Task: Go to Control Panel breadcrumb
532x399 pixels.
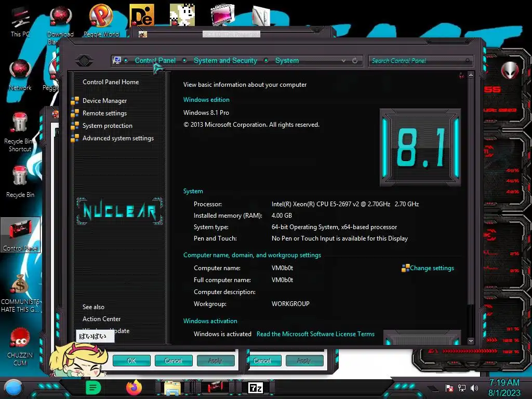Action: click(155, 60)
